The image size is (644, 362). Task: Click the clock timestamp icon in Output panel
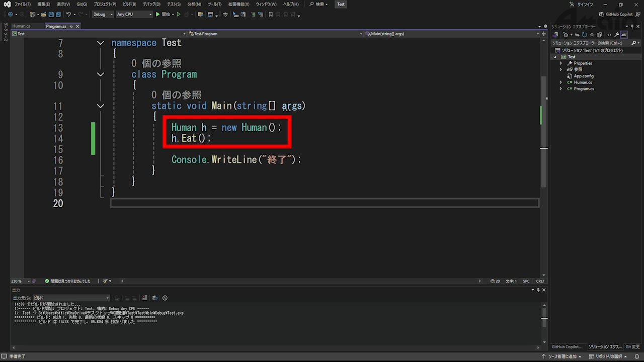point(165,298)
